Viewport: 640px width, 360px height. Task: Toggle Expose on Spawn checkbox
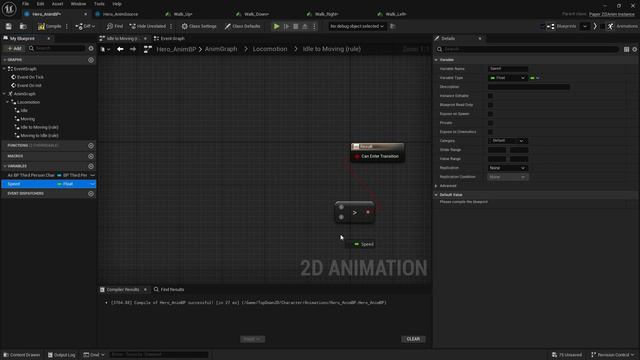490,113
